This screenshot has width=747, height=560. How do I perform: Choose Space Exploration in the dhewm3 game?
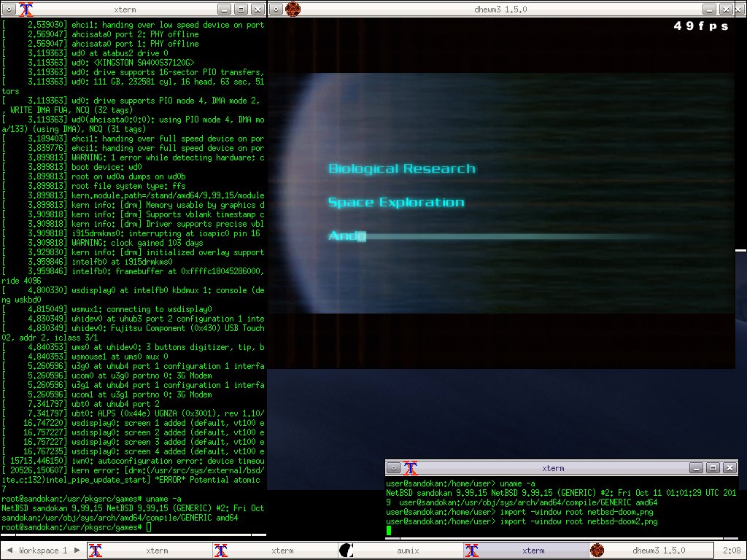(x=396, y=203)
